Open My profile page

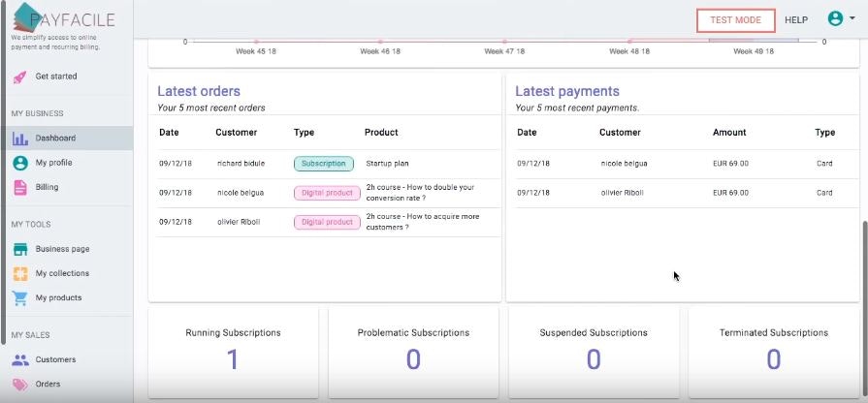53,163
